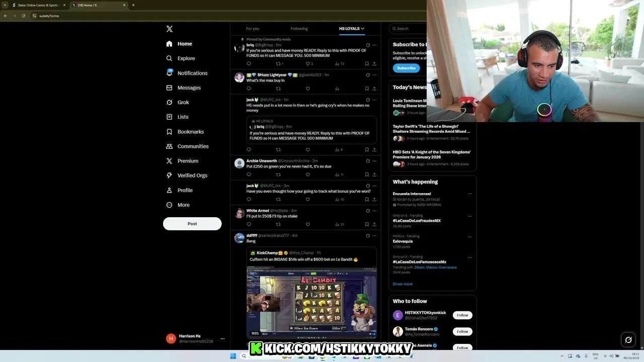Viewport: 644px width, 362px height.
Task: Open the Home page in sidebar
Action: point(179,44)
